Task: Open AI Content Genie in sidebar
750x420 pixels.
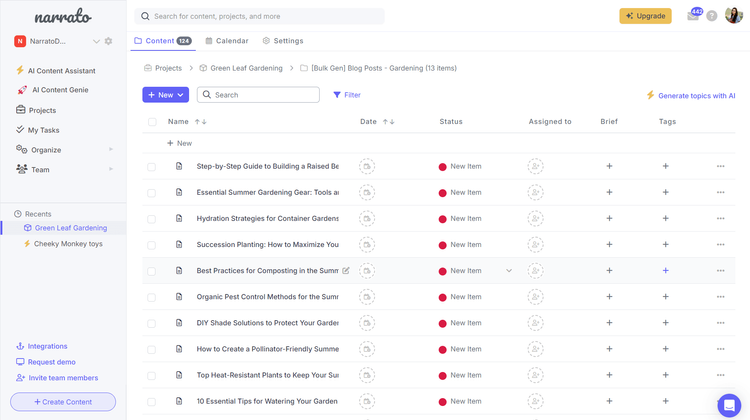Action: pos(53,89)
